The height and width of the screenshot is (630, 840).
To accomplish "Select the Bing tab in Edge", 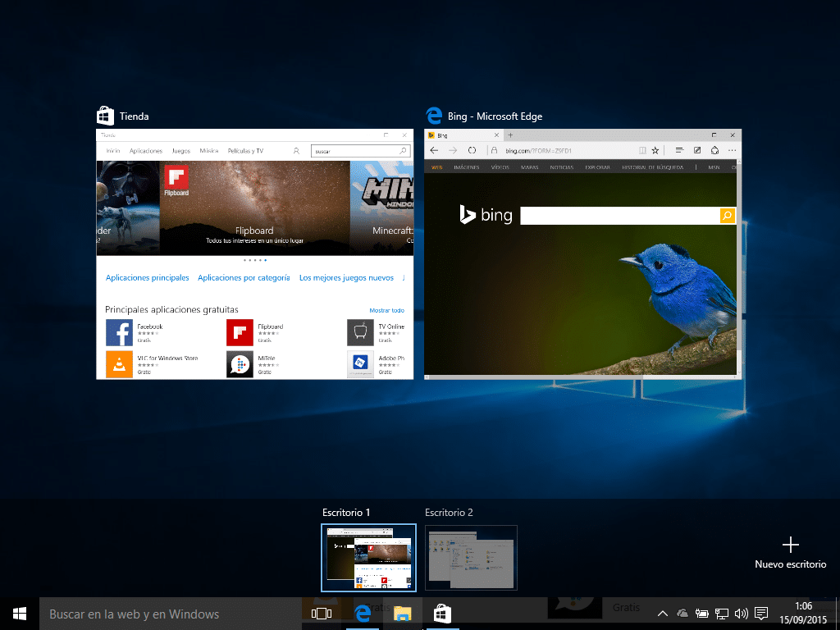I will pos(463,135).
